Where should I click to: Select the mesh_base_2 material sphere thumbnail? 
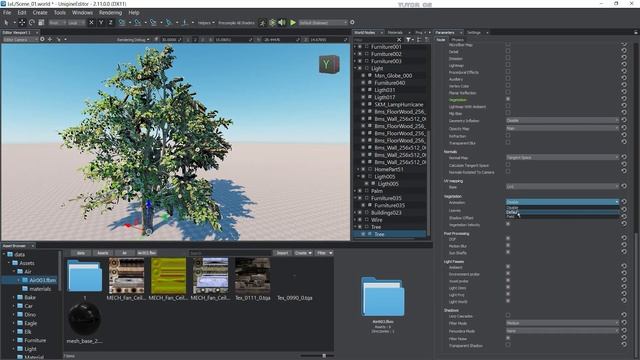[84, 319]
